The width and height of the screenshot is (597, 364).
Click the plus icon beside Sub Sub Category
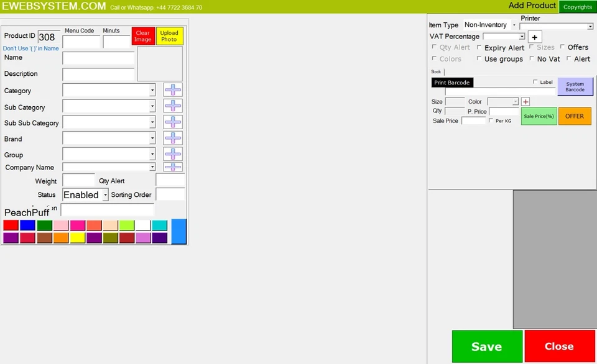[172, 122]
